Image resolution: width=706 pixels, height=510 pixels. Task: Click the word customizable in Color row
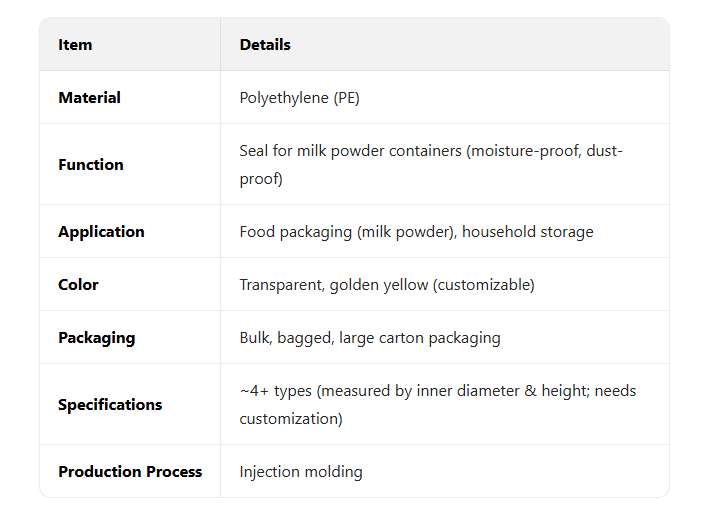pyautogui.click(x=487, y=284)
